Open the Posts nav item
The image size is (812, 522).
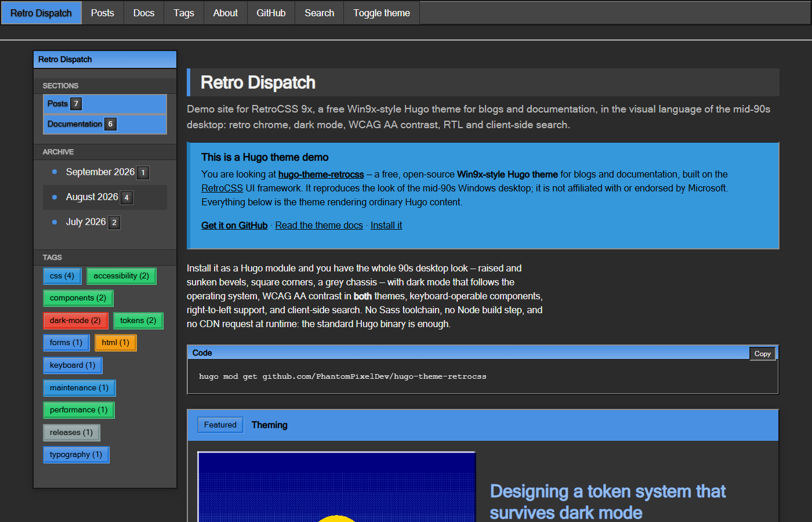(x=103, y=13)
